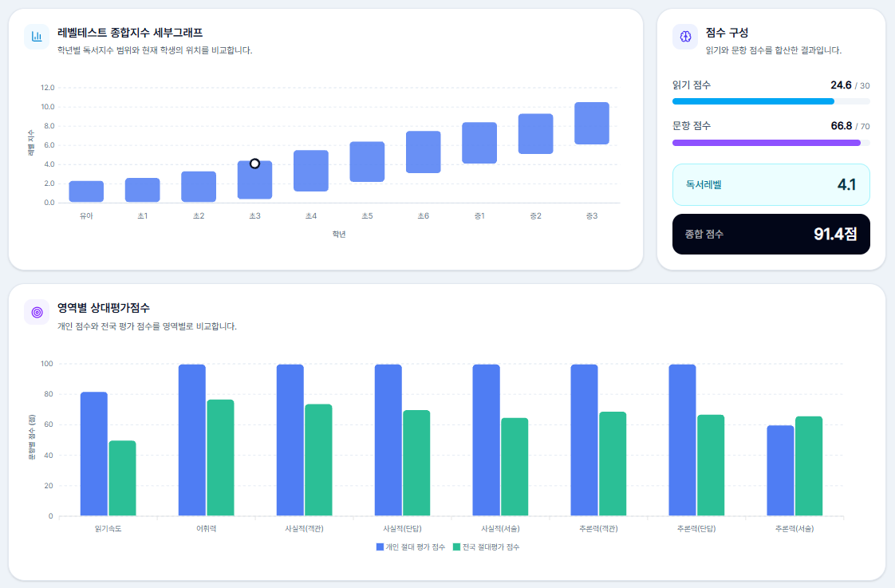
Task: Toggle 전국 절대평가 점수 legend label
Action: click(491, 547)
